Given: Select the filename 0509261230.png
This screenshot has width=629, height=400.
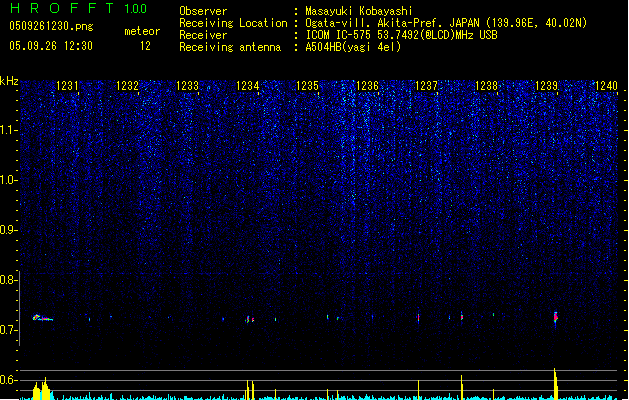Looking at the screenshot, I should [51, 26].
